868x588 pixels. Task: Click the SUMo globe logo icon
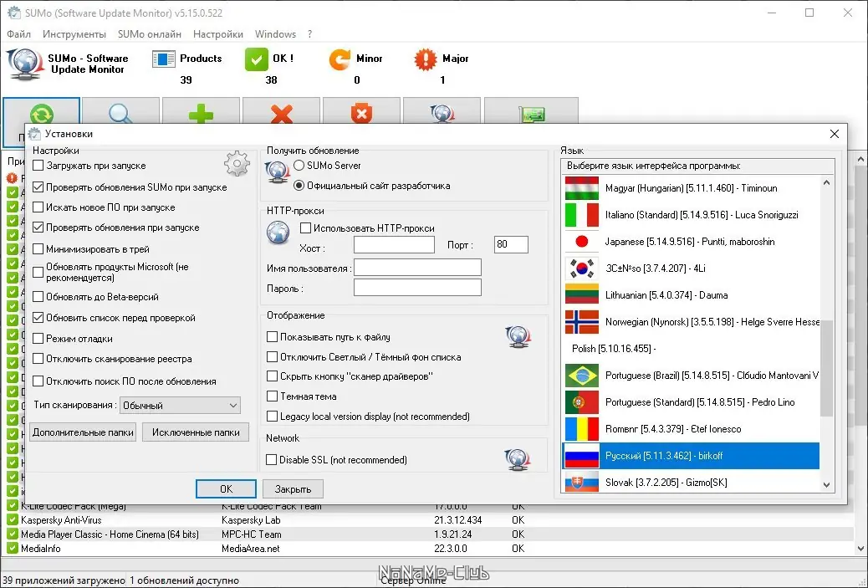25,64
